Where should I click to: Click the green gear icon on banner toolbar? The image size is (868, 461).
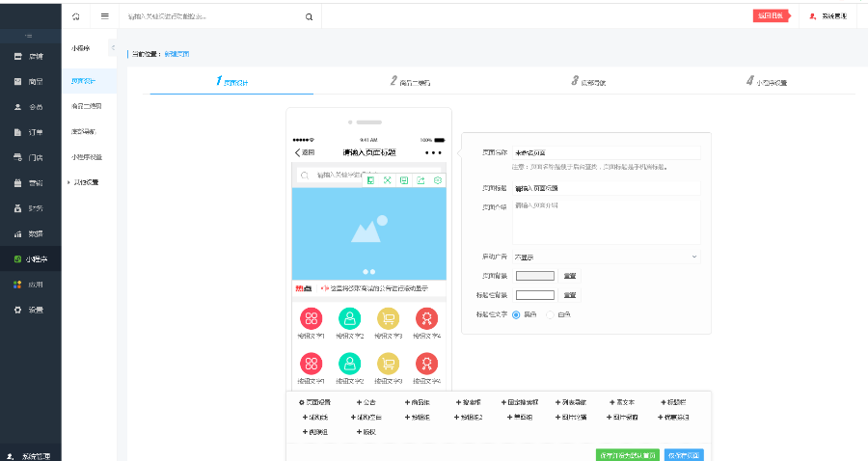pyautogui.click(x=438, y=180)
